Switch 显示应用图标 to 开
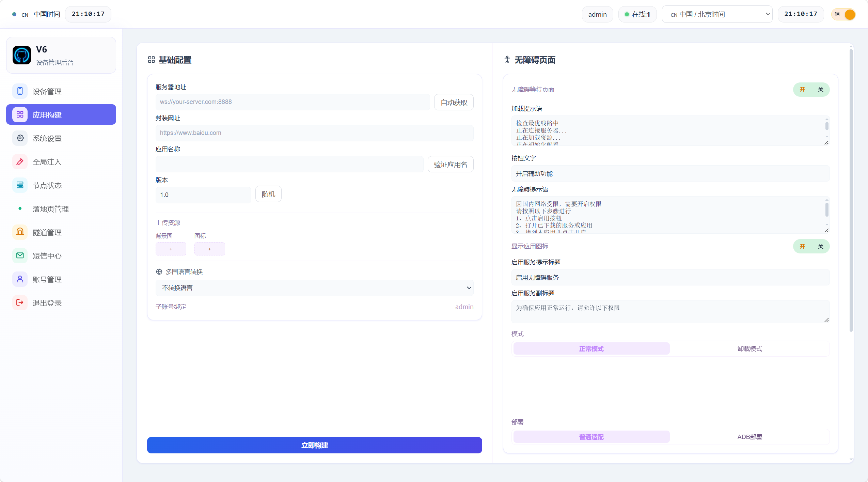 (802, 247)
